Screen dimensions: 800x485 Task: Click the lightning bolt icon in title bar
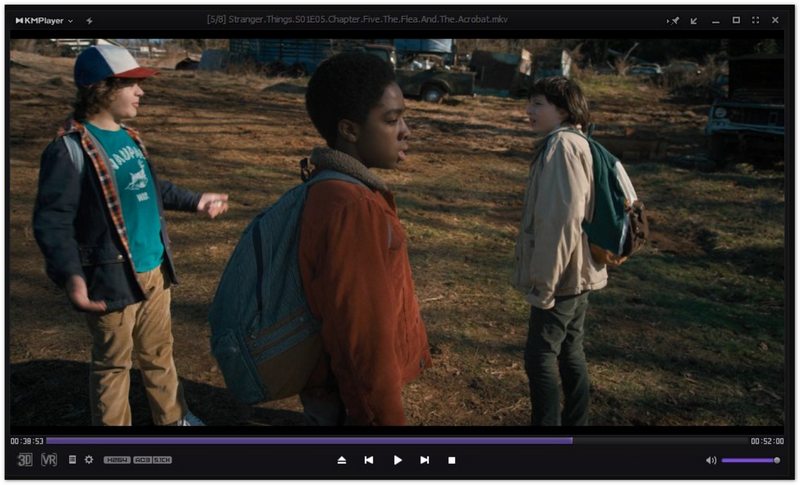coord(89,21)
